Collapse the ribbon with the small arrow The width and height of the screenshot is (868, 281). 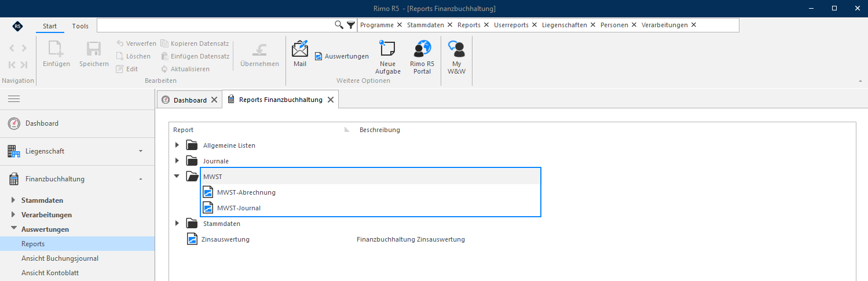[x=860, y=81]
